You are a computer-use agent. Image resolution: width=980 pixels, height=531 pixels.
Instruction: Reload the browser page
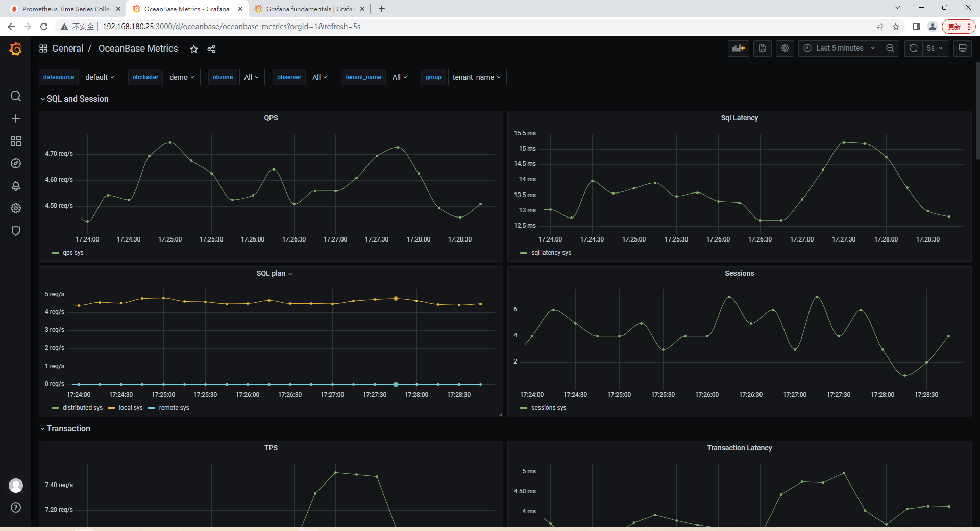(44, 27)
